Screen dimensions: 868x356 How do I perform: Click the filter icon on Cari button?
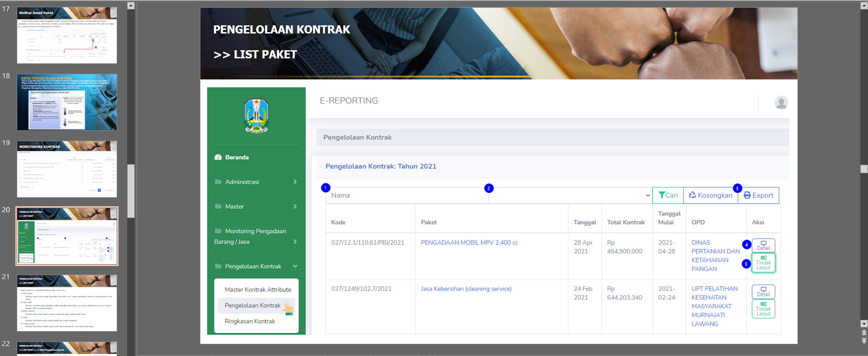[x=662, y=195]
